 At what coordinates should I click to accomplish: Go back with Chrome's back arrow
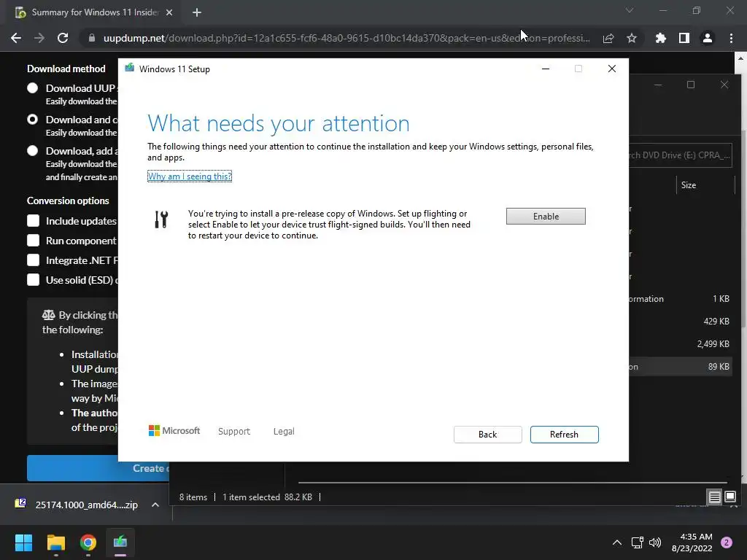[x=16, y=38]
